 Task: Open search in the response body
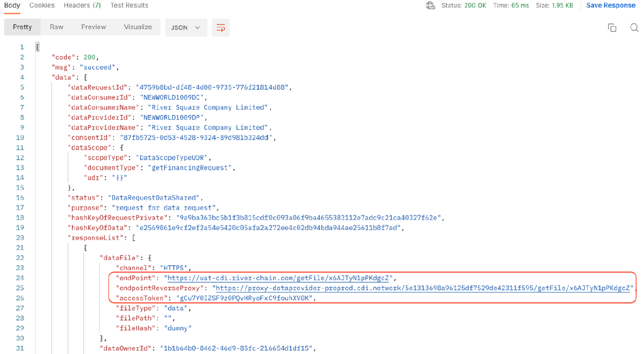coord(634,28)
